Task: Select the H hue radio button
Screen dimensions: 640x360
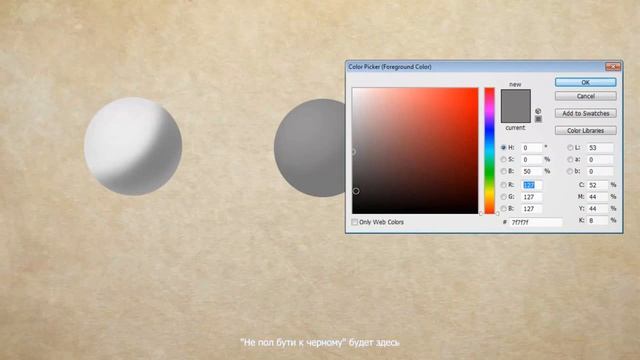Action: [503, 147]
